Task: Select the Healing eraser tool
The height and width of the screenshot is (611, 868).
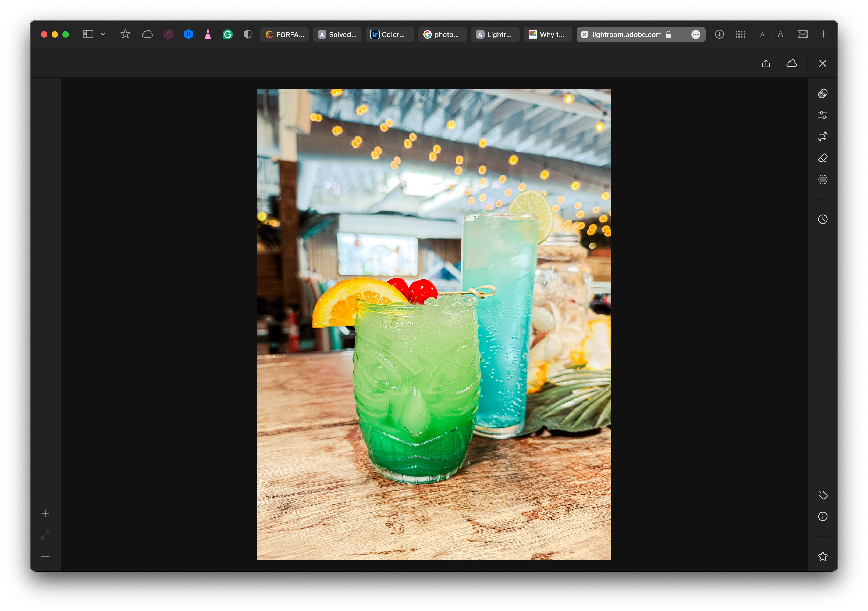Action: pos(823,158)
